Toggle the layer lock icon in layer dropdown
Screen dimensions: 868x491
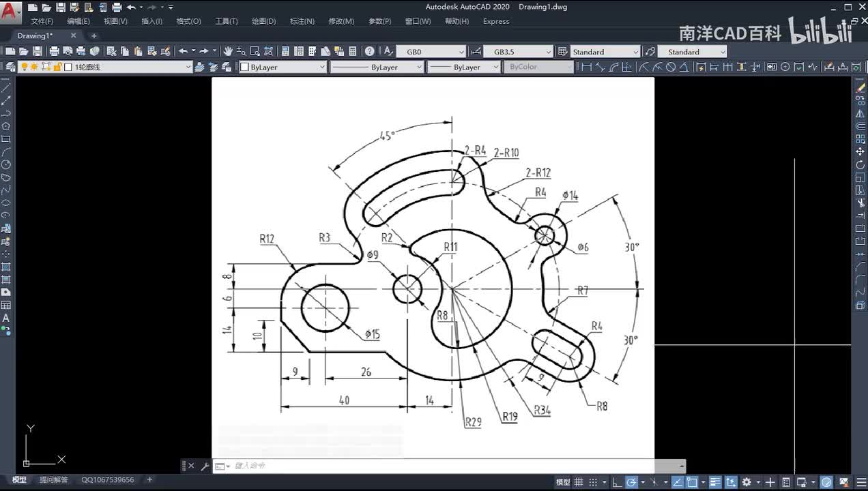(x=57, y=67)
